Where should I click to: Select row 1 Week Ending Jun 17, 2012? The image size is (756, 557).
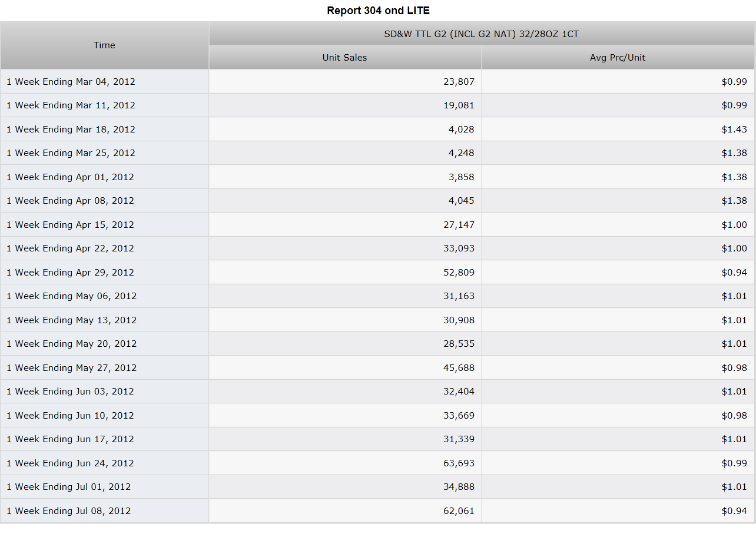point(378,439)
